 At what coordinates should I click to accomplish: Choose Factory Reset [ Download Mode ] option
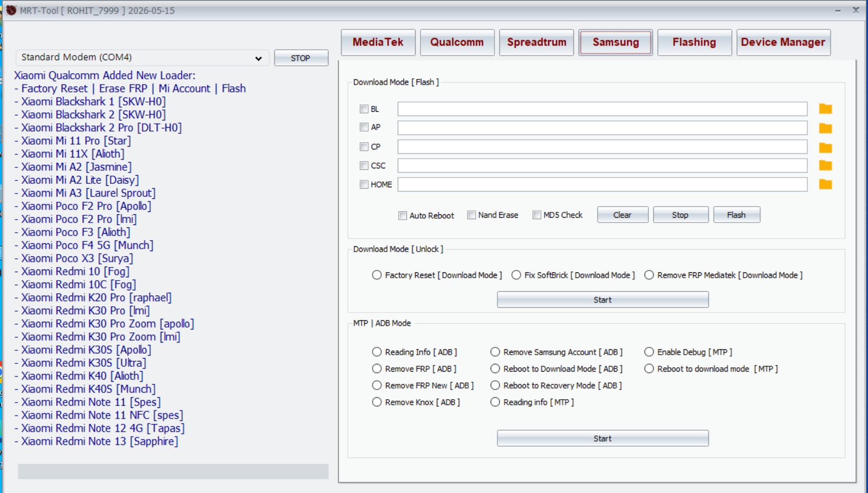click(377, 275)
